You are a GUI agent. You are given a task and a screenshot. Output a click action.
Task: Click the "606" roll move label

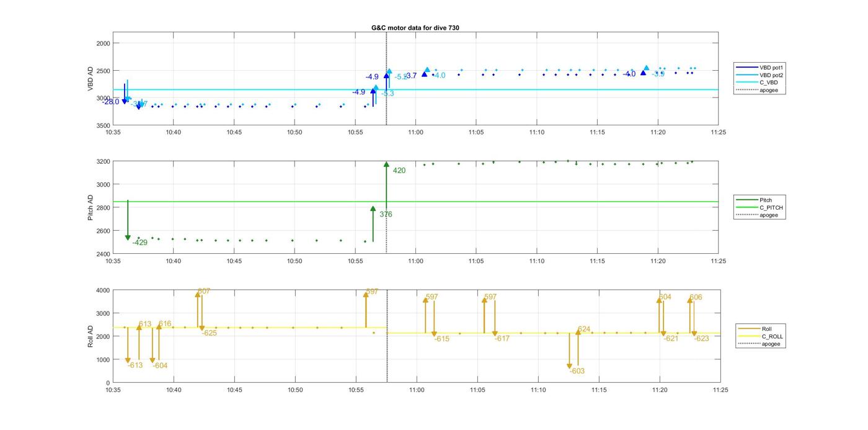coord(696,297)
